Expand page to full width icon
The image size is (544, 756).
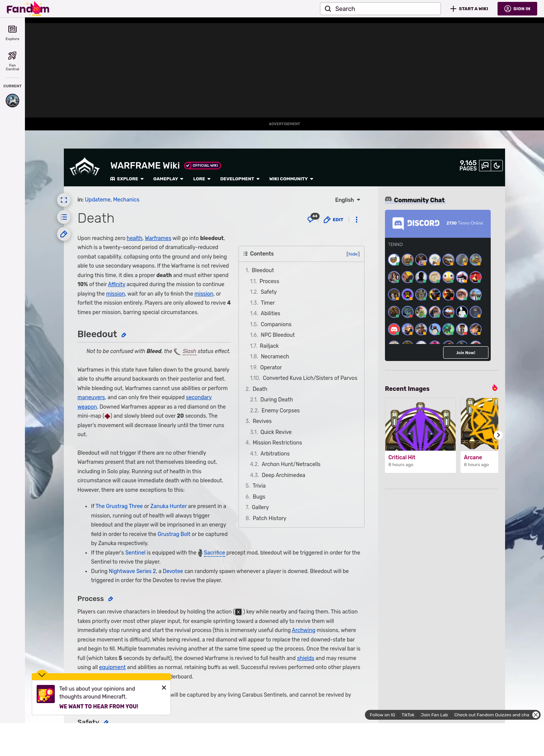point(64,200)
